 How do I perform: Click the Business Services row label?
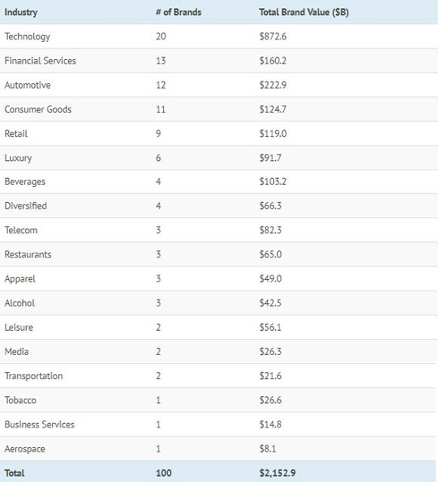[39, 424]
